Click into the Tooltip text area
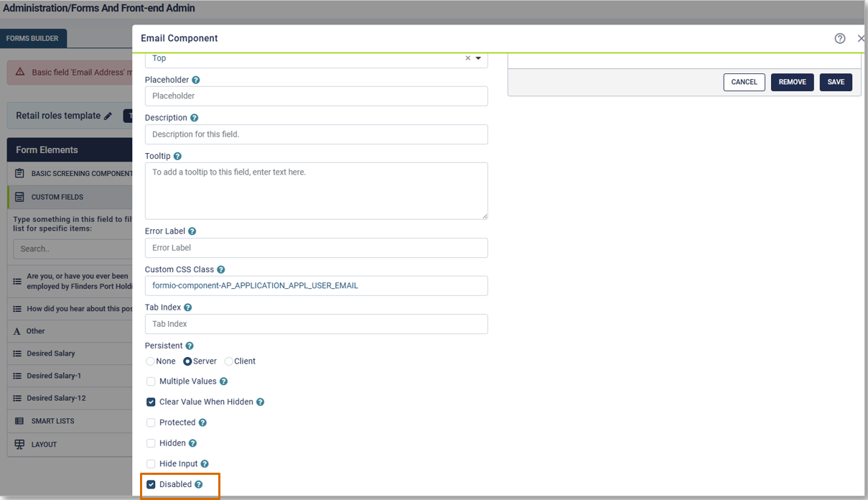 point(316,191)
